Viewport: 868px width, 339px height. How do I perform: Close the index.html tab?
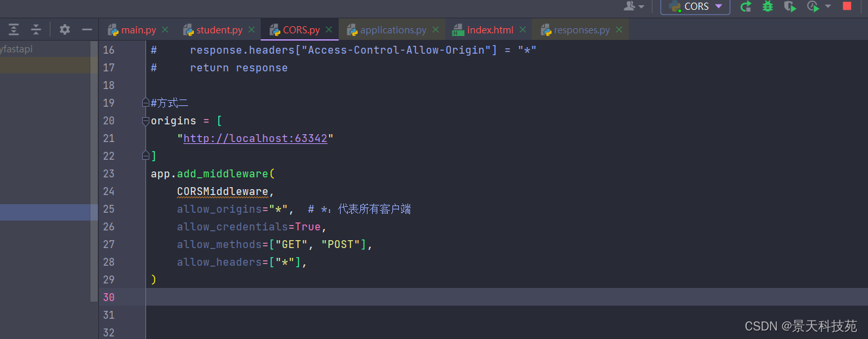[x=523, y=29]
